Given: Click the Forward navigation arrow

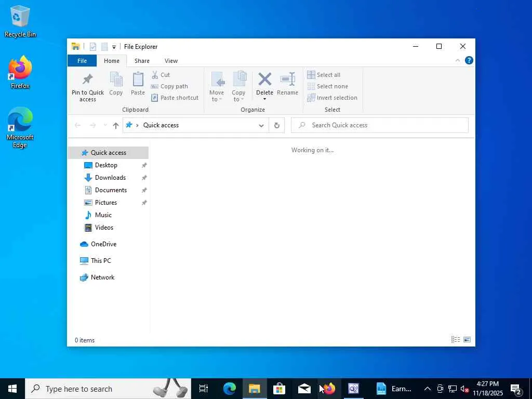Looking at the screenshot, I should click(92, 125).
